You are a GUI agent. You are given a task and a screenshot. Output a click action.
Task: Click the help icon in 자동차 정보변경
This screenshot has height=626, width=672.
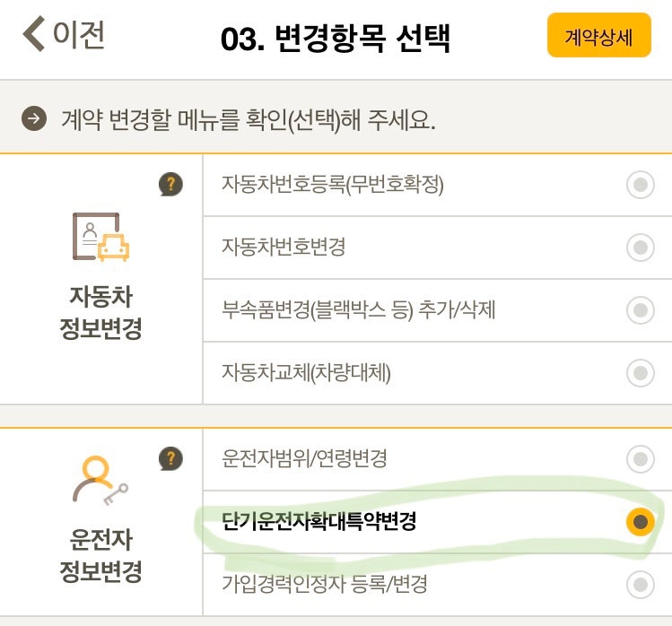[170, 185]
